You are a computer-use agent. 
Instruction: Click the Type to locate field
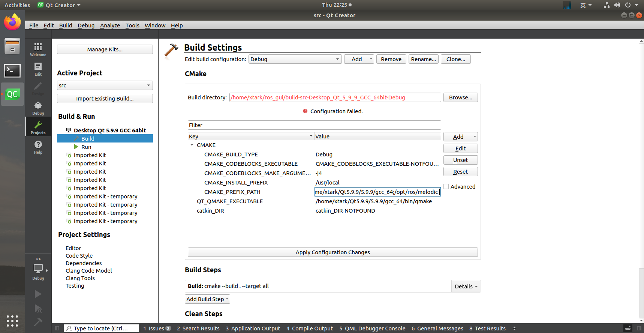[101, 328]
